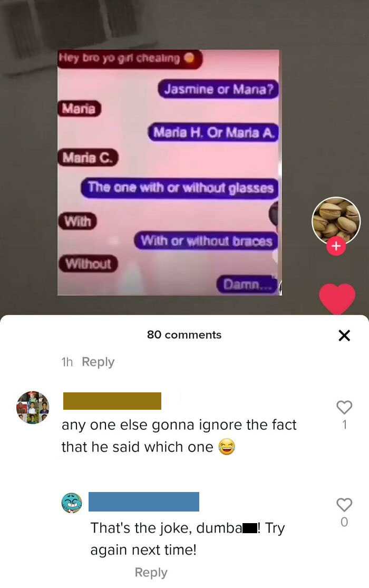Tap the like count '1' on first comment
The image size is (369, 588).
(344, 425)
